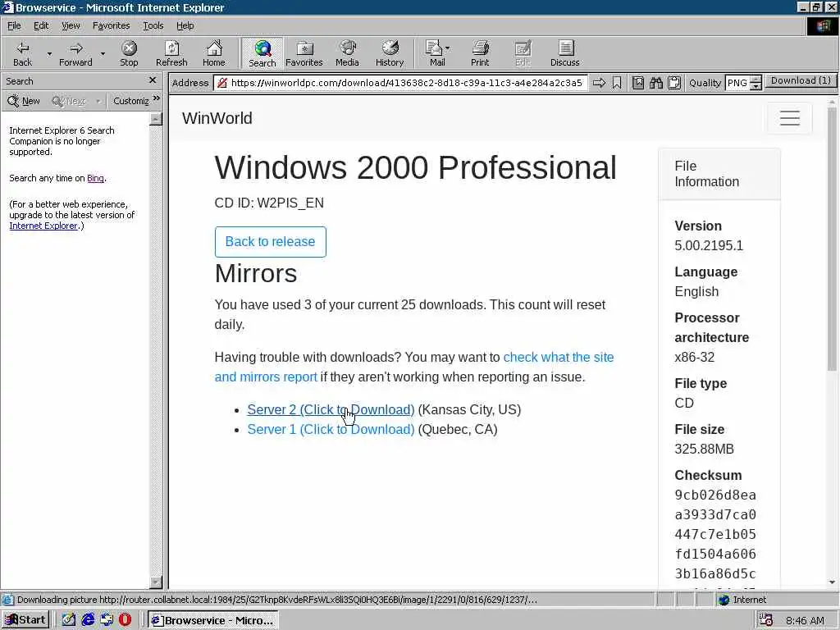Open the Opera quick launch icon

coord(125,620)
